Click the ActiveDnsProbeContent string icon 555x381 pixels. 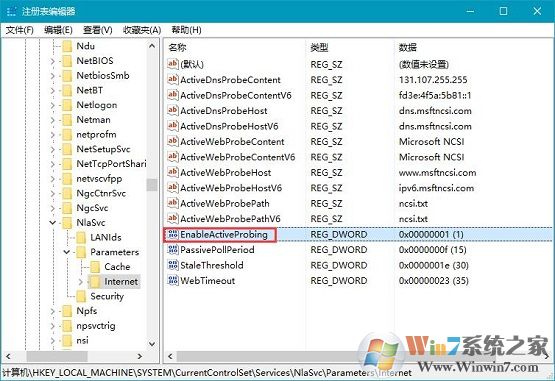click(173, 80)
